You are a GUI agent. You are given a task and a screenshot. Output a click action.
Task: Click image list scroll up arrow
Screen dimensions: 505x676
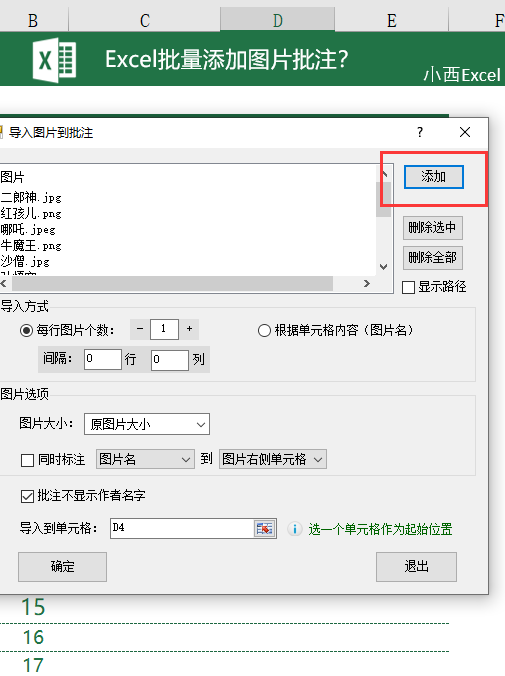(x=384, y=174)
